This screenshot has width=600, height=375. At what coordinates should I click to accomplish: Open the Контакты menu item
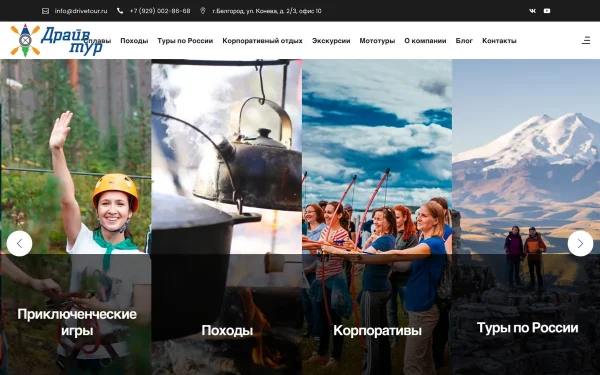coord(499,41)
